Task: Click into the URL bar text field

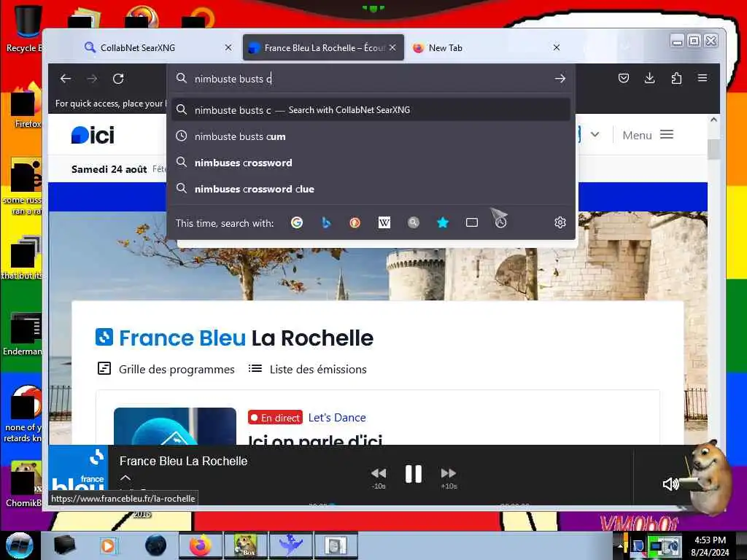Action: coord(371,79)
